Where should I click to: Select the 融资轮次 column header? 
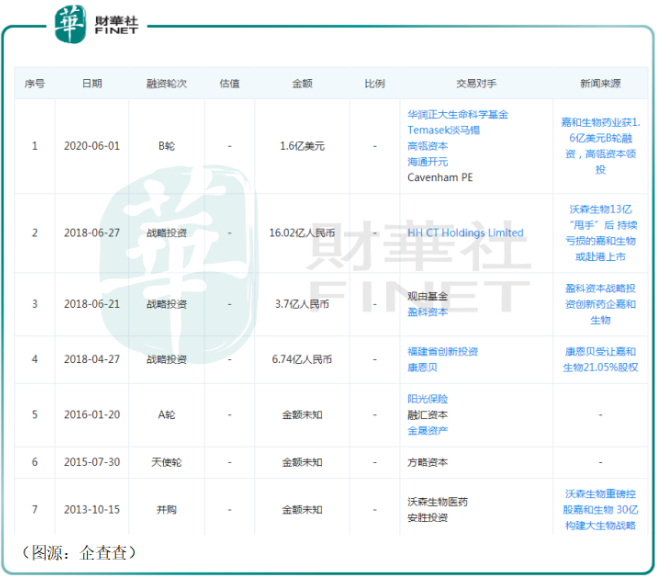[166, 84]
